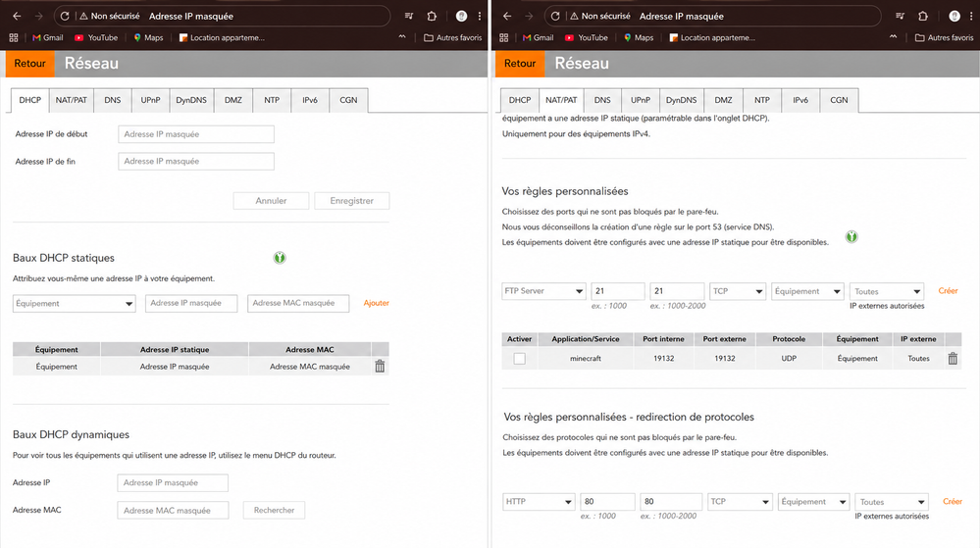Open Toutes external IP dropdown in FTP row
The height and width of the screenshot is (548, 980).
(x=887, y=291)
